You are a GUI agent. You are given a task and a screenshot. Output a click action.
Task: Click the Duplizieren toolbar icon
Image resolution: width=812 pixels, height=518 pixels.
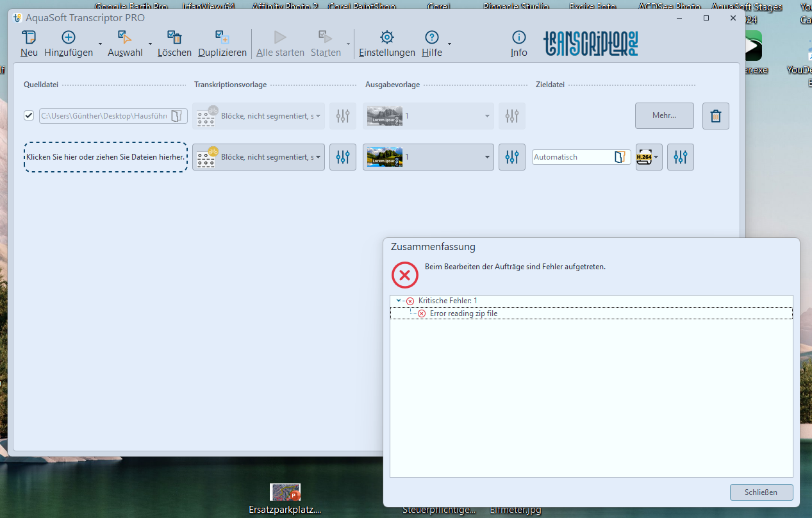point(222,38)
